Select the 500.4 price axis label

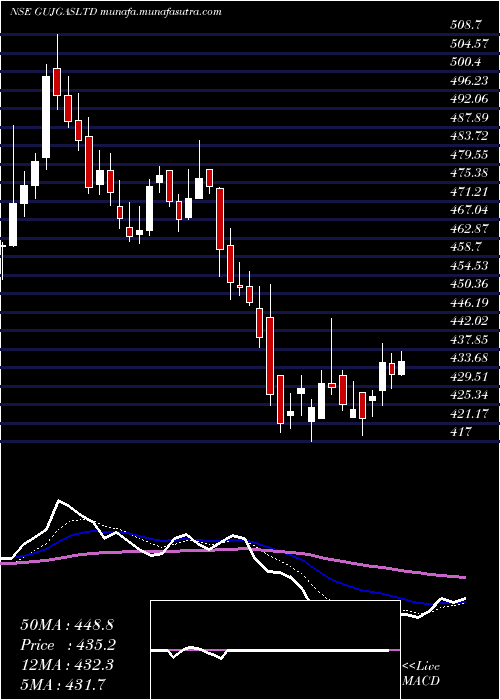(x=466, y=62)
